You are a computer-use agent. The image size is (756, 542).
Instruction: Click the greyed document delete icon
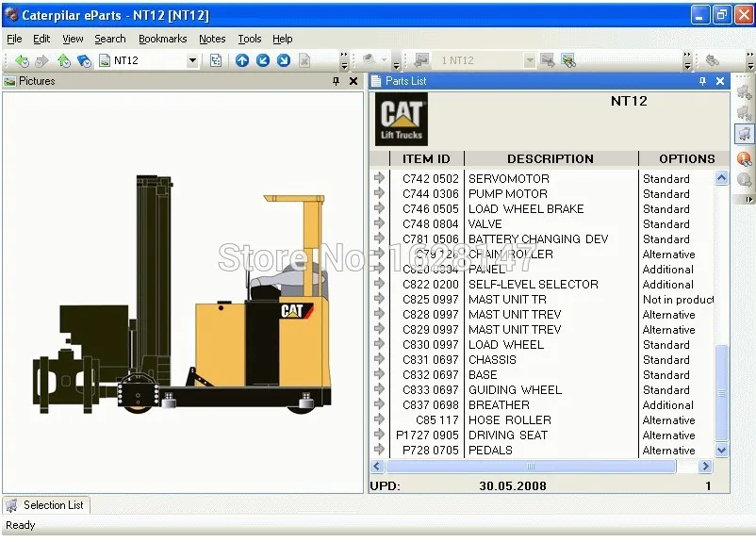304,60
